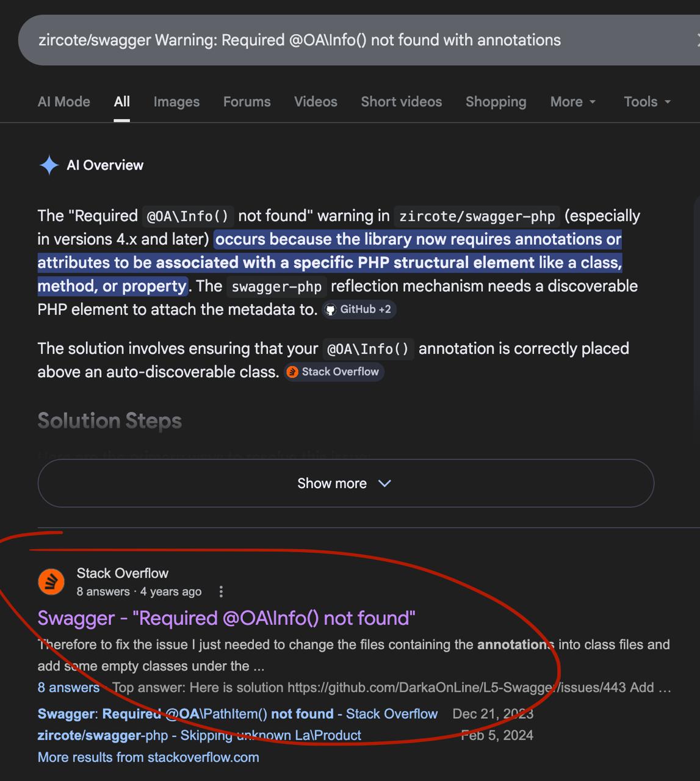
Task: Click the 'zircote/swagger-php' code text
Action: tap(477, 217)
